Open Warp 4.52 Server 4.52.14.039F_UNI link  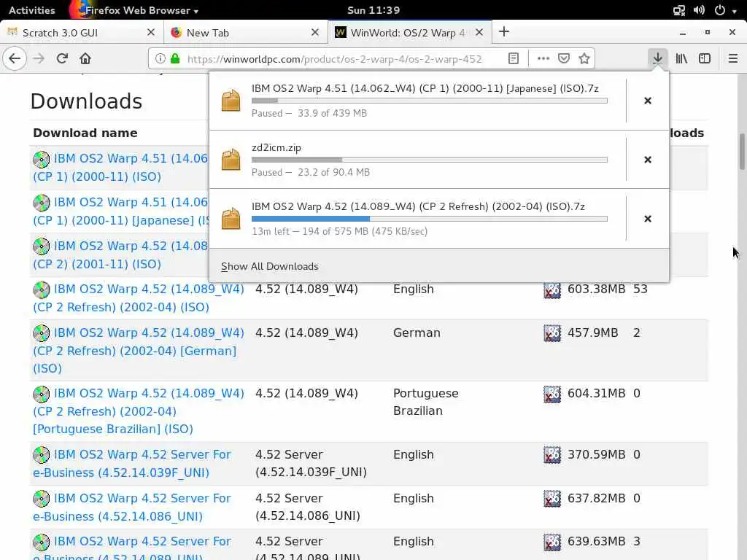(132, 463)
